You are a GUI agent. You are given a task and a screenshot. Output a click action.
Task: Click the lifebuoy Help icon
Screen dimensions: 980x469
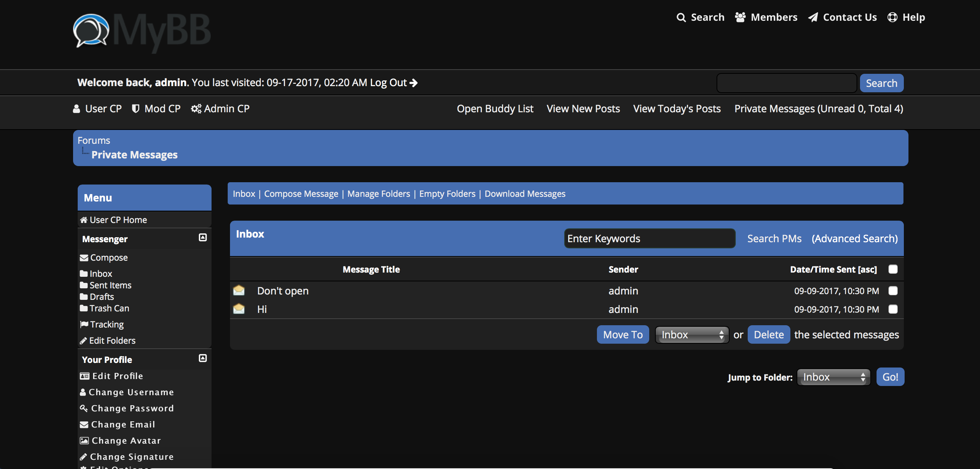(x=892, y=17)
